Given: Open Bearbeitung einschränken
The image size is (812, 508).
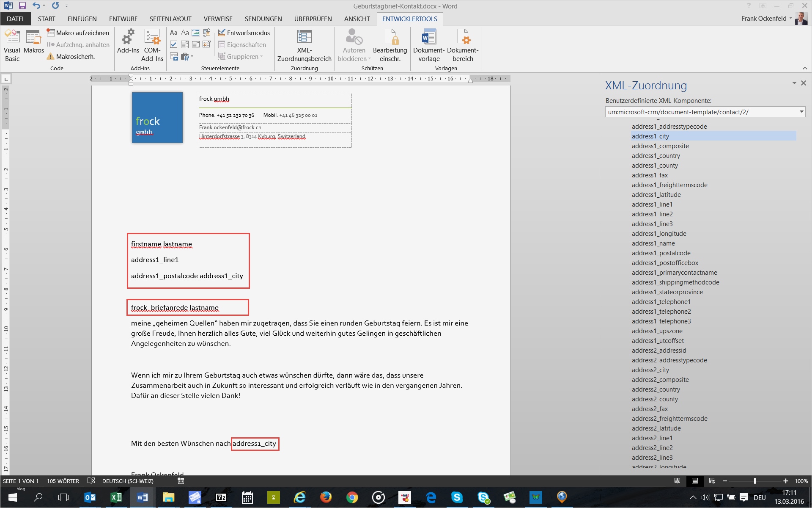Looking at the screenshot, I should point(390,44).
